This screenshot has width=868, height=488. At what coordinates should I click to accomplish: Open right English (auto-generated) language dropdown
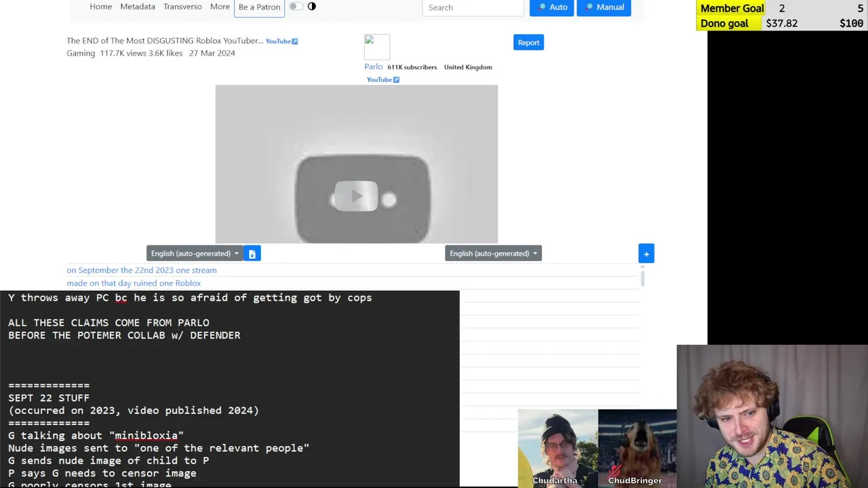[493, 253]
